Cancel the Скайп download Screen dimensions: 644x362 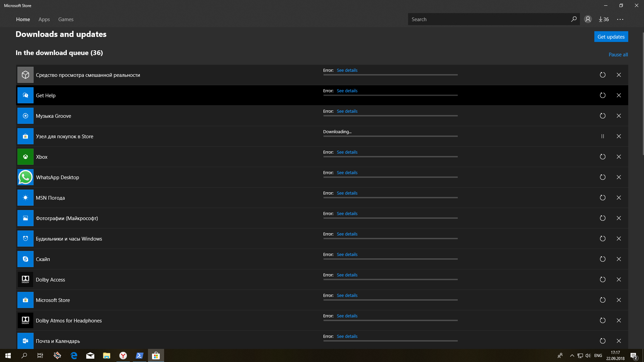[618, 259]
